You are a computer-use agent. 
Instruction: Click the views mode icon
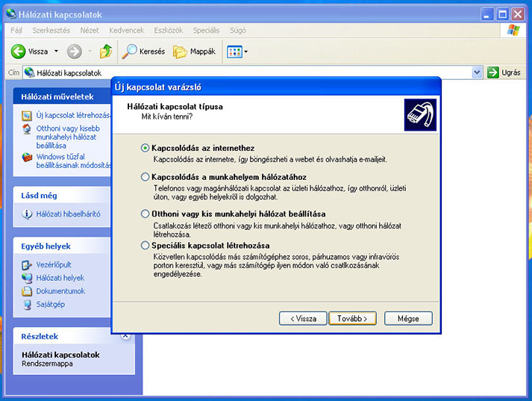[234, 52]
